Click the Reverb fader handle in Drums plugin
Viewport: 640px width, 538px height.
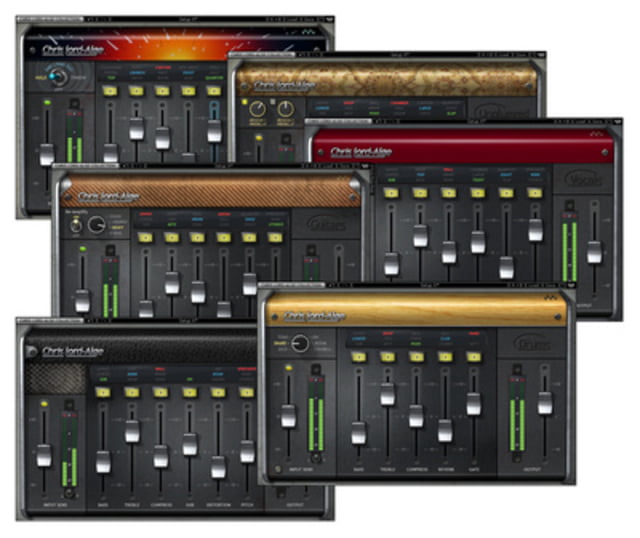(x=445, y=431)
